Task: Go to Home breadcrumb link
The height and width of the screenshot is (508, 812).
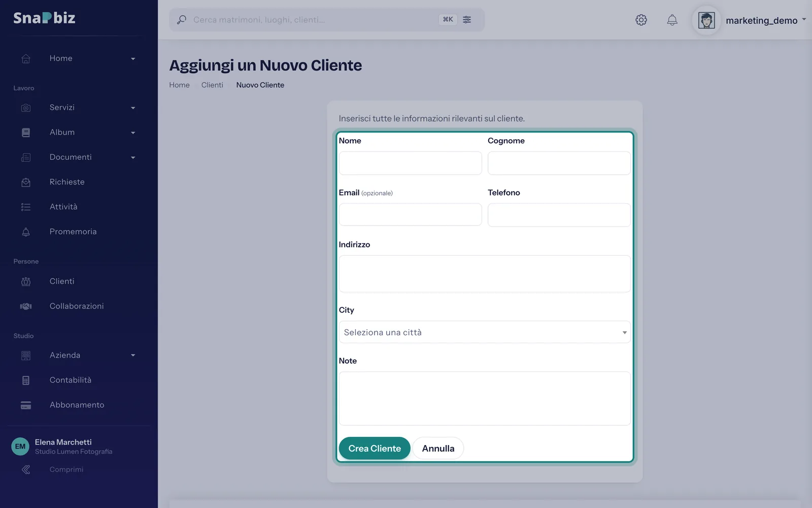Action: [179, 85]
